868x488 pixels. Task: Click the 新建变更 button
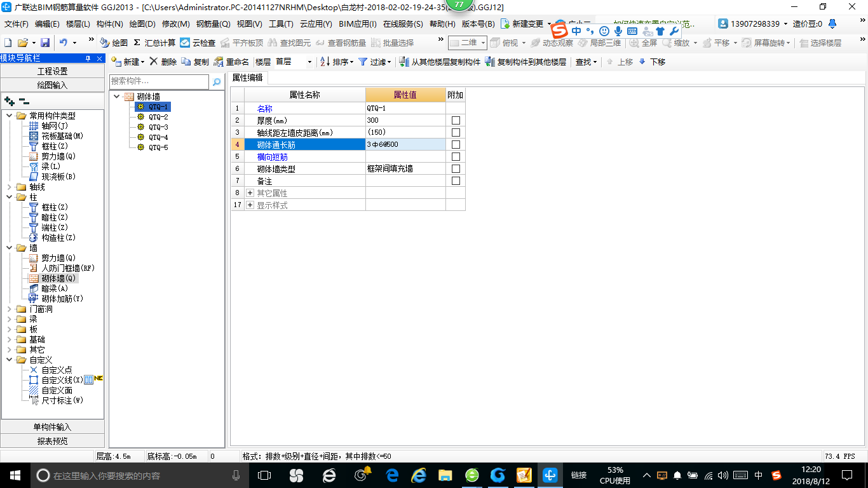[x=526, y=24]
